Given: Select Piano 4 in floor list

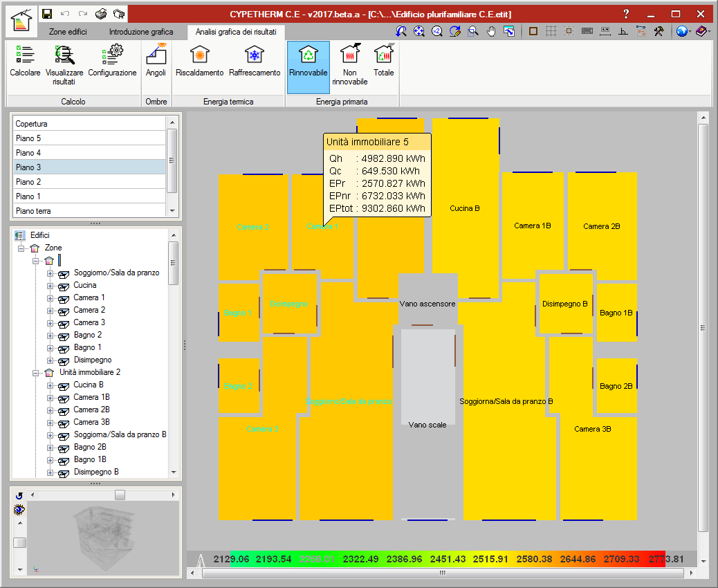Looking at the screenshot, I should [89, 152].
